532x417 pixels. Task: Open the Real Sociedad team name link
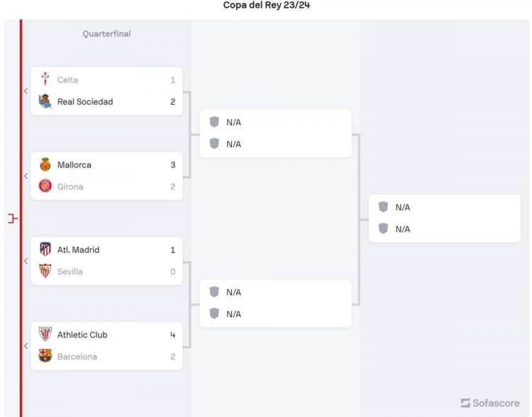(x=85, y=101)
